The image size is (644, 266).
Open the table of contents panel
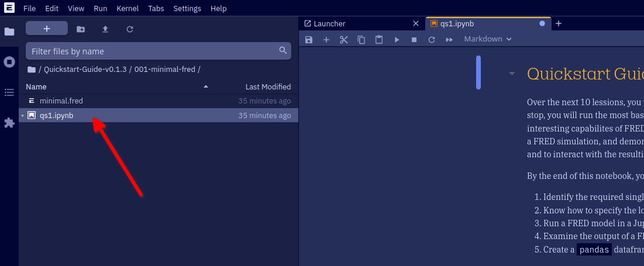9,92
